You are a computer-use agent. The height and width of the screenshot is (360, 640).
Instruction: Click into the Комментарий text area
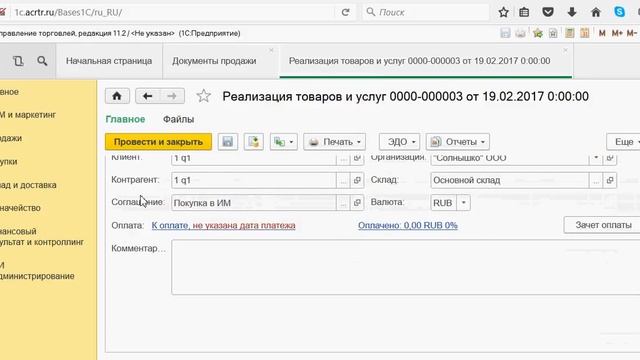click(x=406, y=267)
